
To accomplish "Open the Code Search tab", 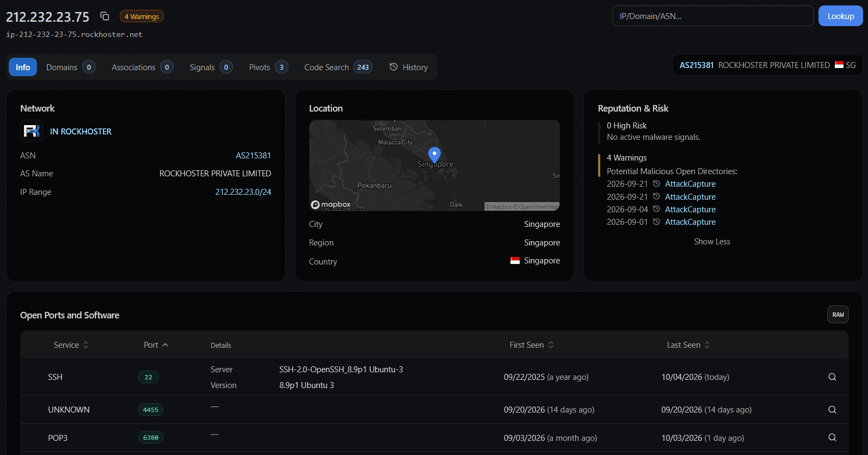I will [338, 67].
